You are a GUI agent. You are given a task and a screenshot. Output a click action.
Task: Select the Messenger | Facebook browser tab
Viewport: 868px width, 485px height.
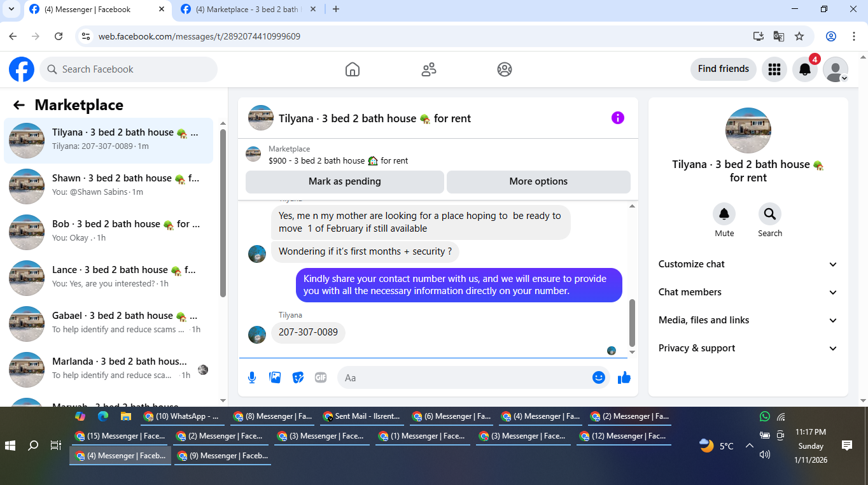[x=97, y=10]
